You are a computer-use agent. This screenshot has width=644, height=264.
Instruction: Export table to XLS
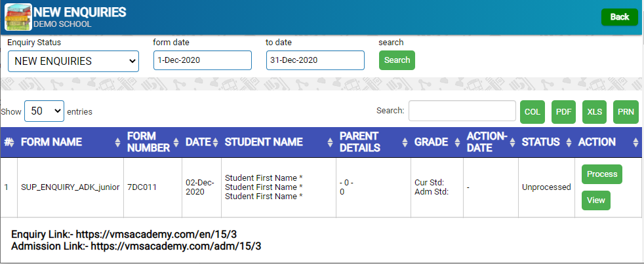click(x=594, y=111)
